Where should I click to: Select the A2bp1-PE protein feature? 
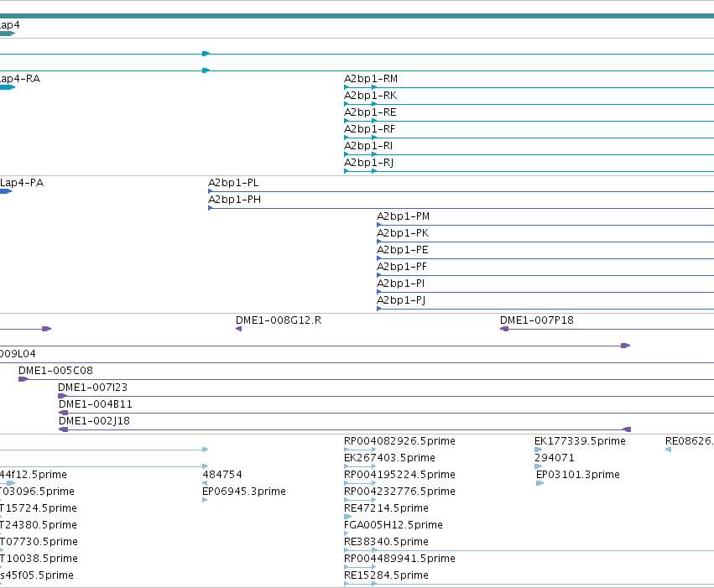[403, 250]
